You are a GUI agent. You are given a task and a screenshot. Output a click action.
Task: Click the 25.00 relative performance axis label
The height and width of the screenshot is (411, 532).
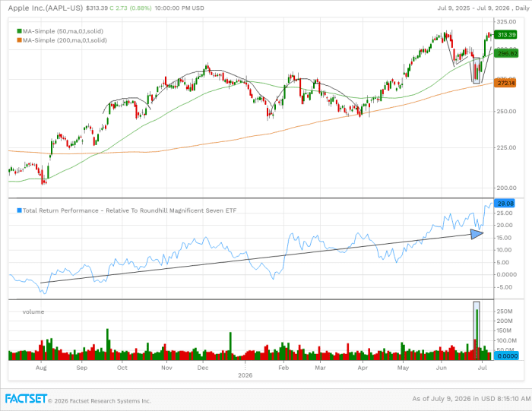[x=505, y=213]
